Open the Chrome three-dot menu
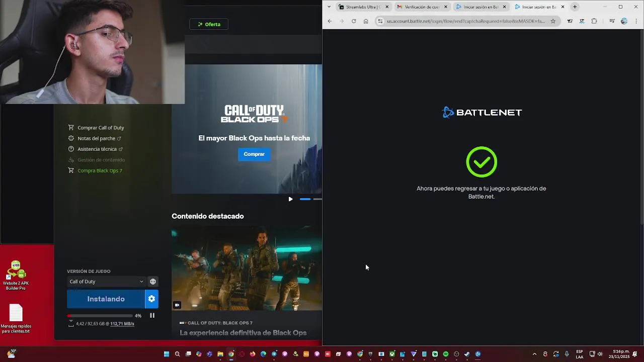The height and width of the screenshot is (362, 644). (x=636, y=21)
